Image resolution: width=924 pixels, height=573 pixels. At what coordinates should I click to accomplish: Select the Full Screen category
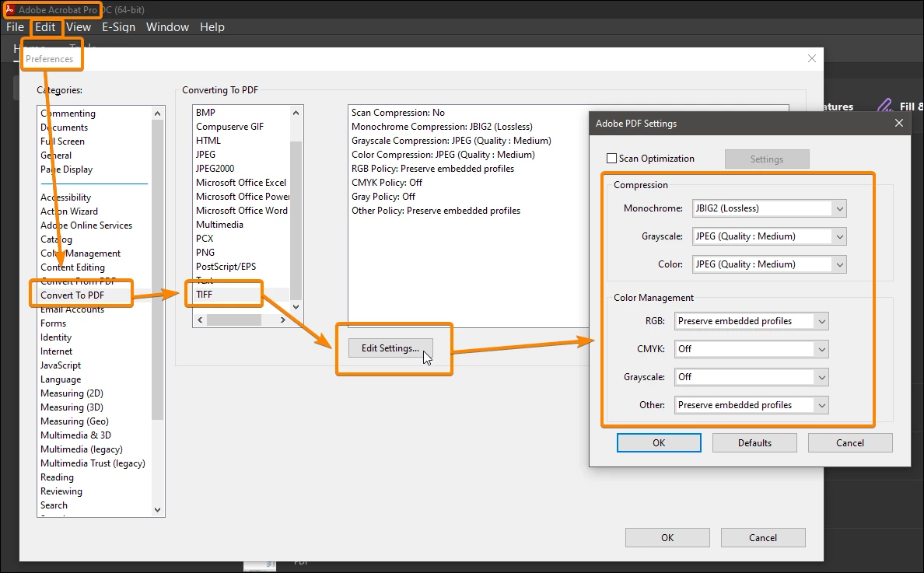pos(62,142)
